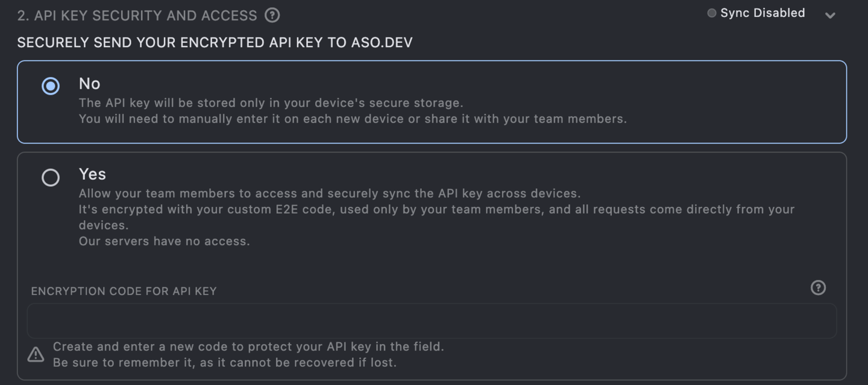Screen dimensions: 868x385
Task: Click the question mark beside the encryption code field
Action: 818,288
